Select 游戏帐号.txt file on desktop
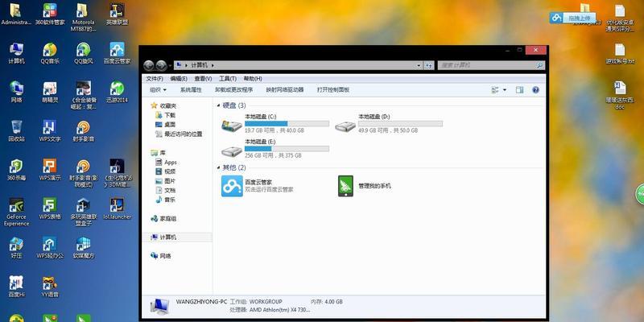 (620, 53)
